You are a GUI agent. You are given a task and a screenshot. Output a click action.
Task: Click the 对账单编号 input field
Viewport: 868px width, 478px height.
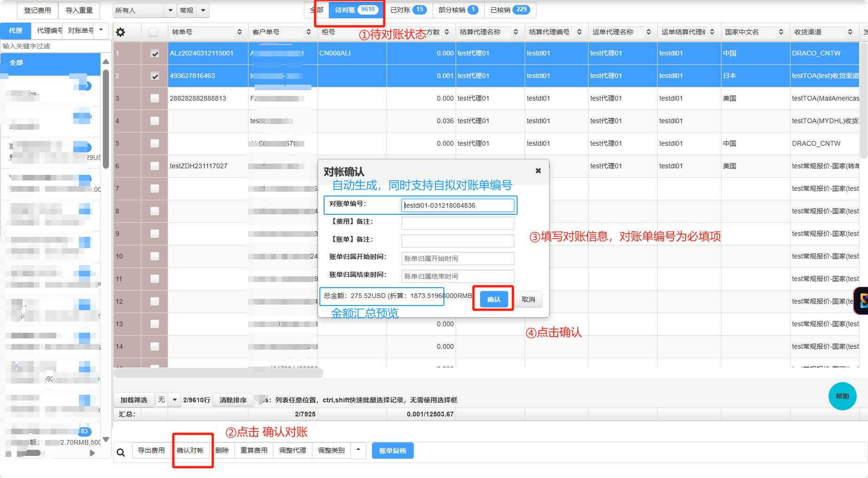coord(457,205)
